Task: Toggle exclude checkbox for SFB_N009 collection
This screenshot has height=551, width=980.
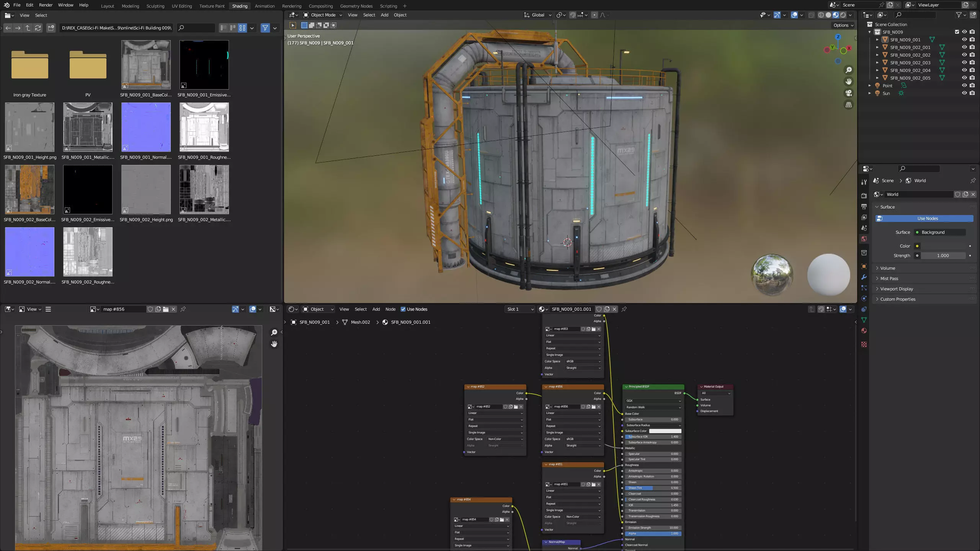Action: (957, 32)
